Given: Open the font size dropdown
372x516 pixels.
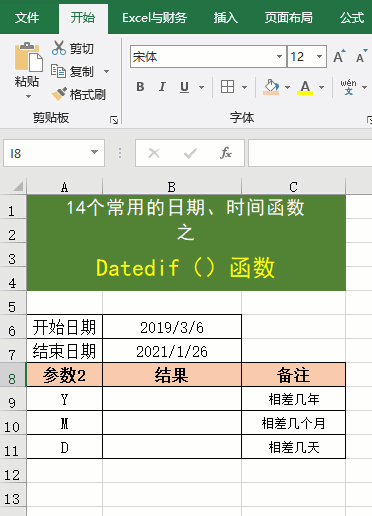Looking at the screenshot, I should pyautogui.click(x=319, y=56).
